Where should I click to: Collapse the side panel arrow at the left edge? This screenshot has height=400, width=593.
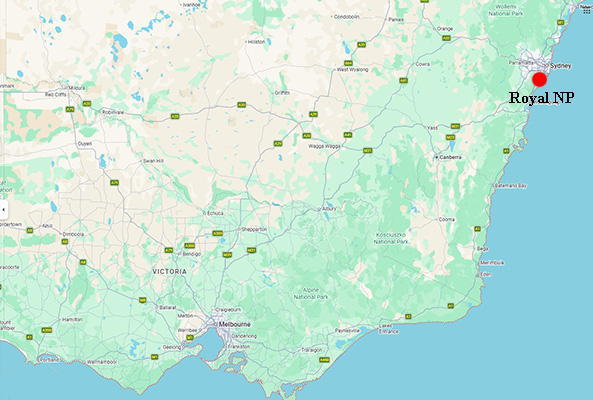click(x=3, y=209)
